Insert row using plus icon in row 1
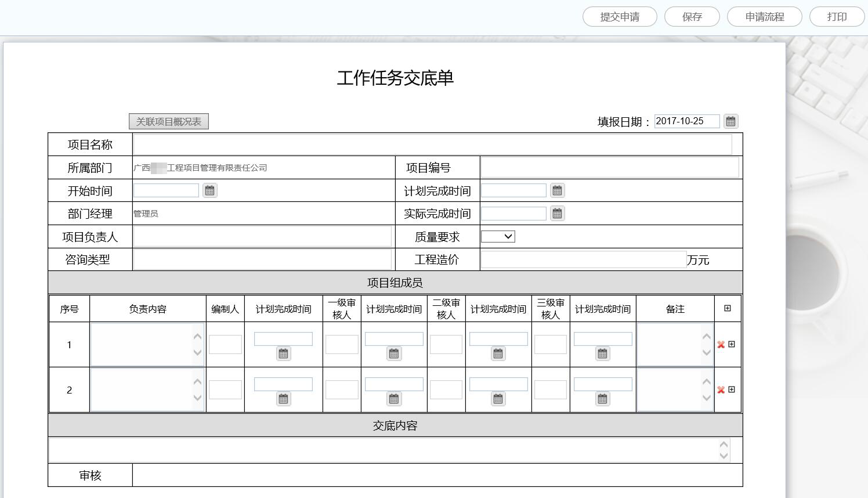 point(732,344)
